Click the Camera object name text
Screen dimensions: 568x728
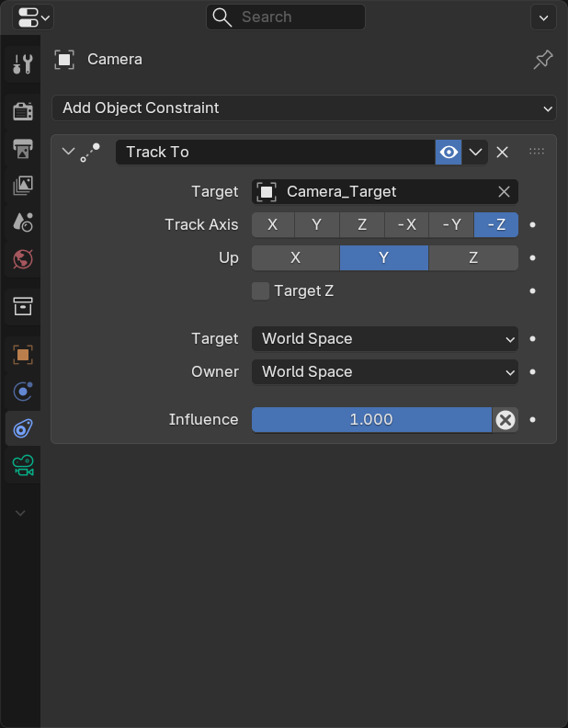pos(115,60)
